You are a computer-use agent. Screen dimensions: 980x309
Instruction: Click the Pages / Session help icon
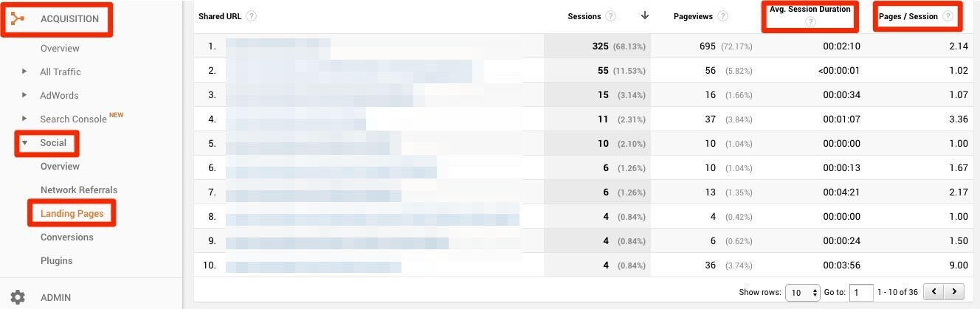tap(948, 16)
